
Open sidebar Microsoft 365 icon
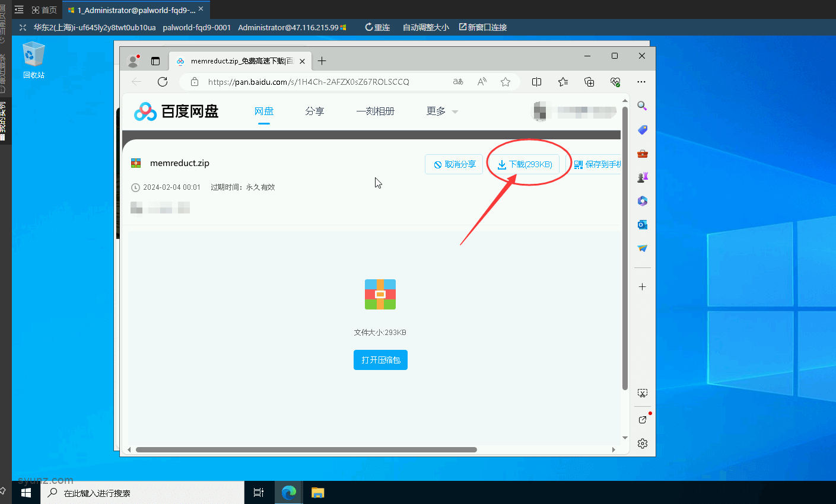(642, 201)
